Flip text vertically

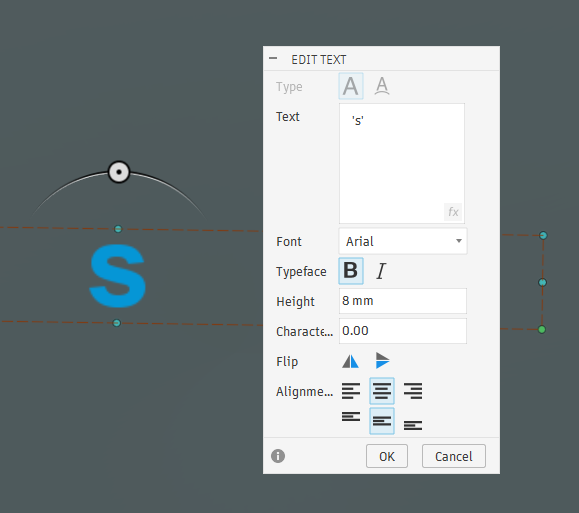click(382, 360)
